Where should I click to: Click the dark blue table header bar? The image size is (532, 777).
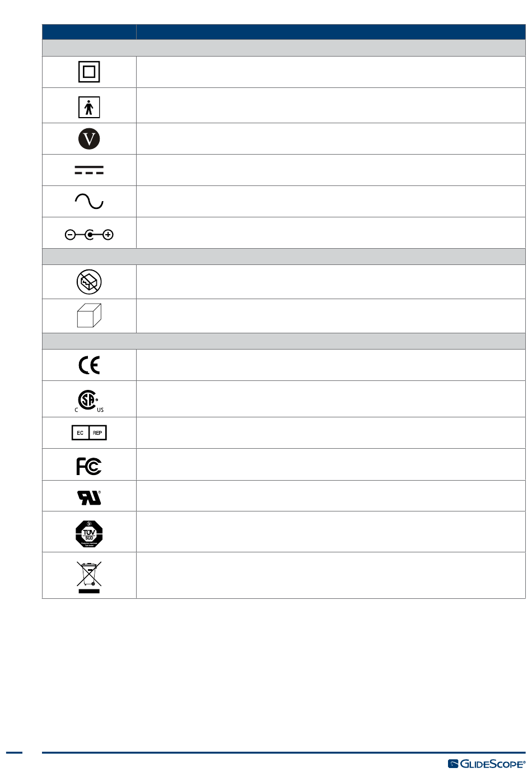284,32
